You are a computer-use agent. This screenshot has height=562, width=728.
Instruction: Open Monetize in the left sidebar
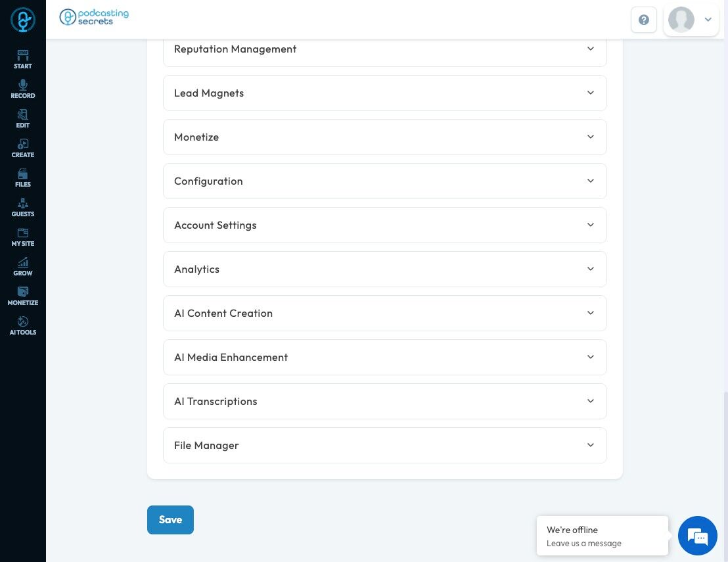pos(23,296)
